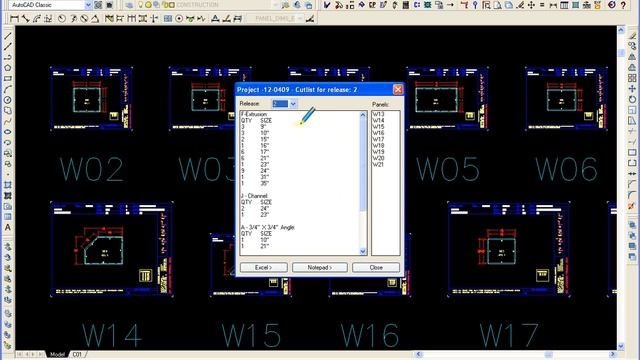Select the Diameter dimension tool

(84, 18)
